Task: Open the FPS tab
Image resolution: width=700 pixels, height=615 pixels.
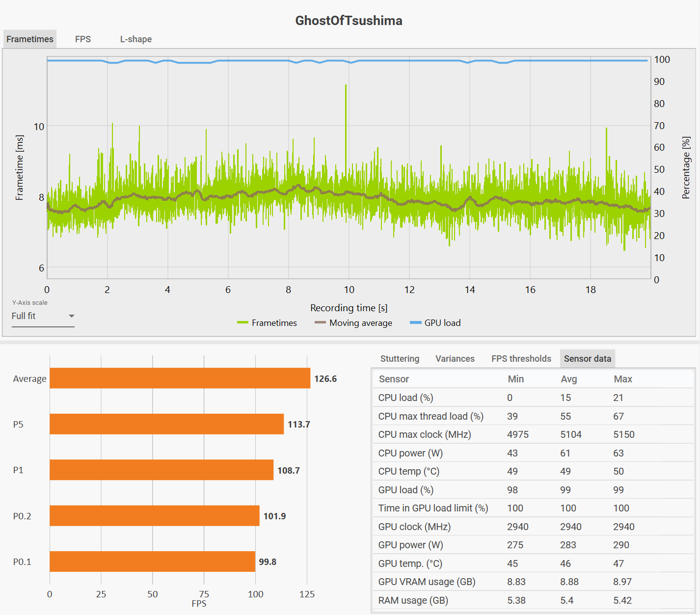Action: pos(83,39)
